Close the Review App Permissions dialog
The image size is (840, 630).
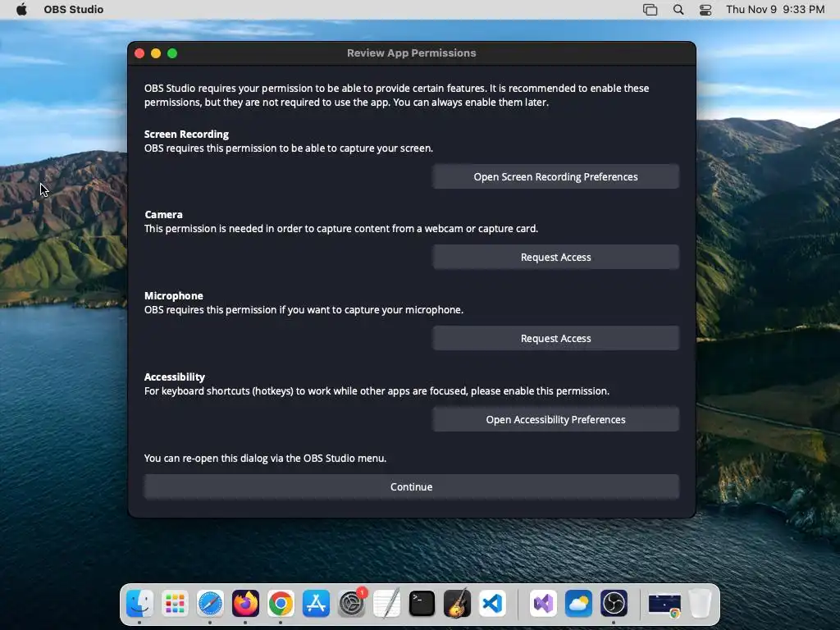coord(139,53)
